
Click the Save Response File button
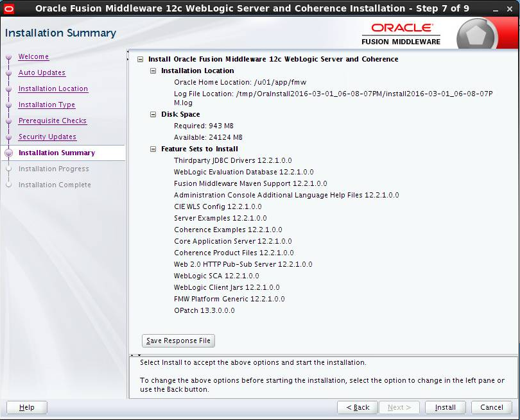pos(178,341)
